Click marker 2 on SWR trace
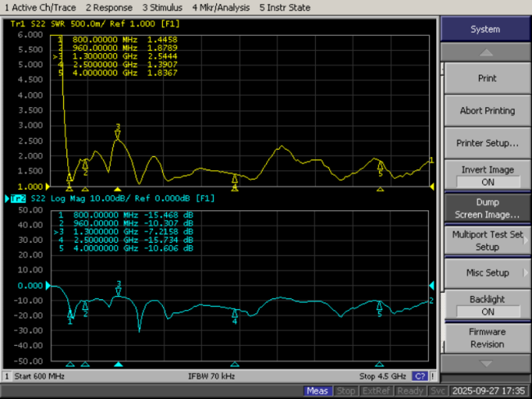 point(85,168)
